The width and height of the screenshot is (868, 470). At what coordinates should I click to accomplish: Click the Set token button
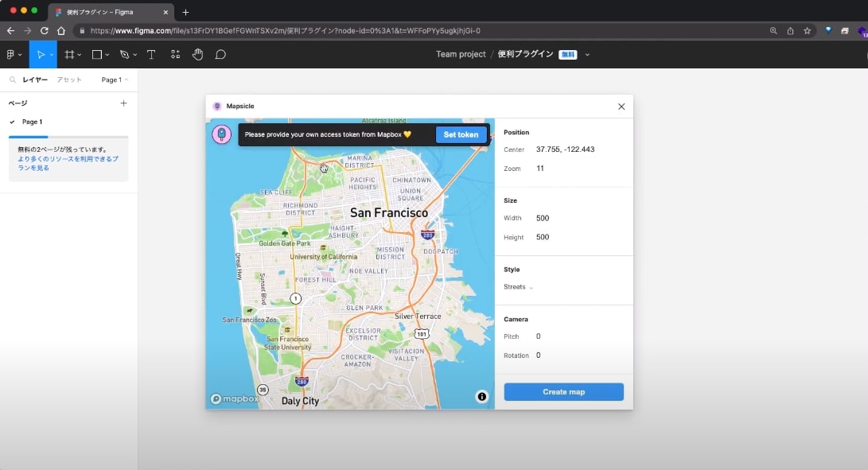pos(461,134)
